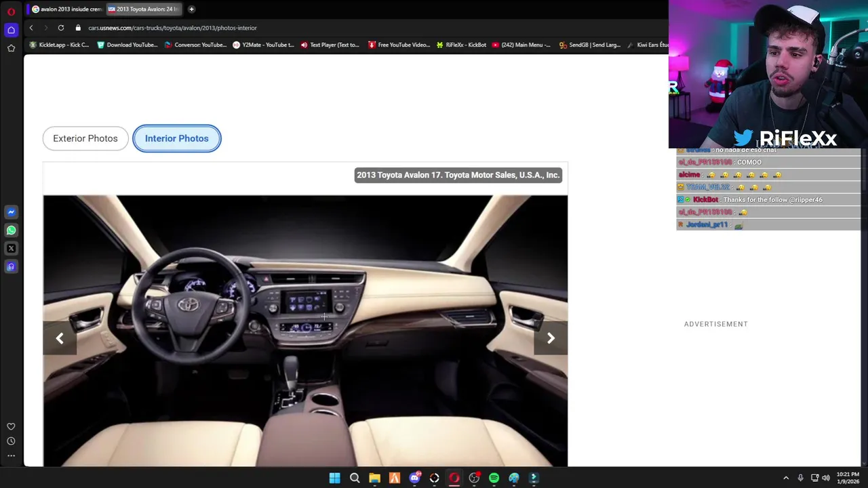
Task: Open browsing history clock icon
Action: point(11,441)
